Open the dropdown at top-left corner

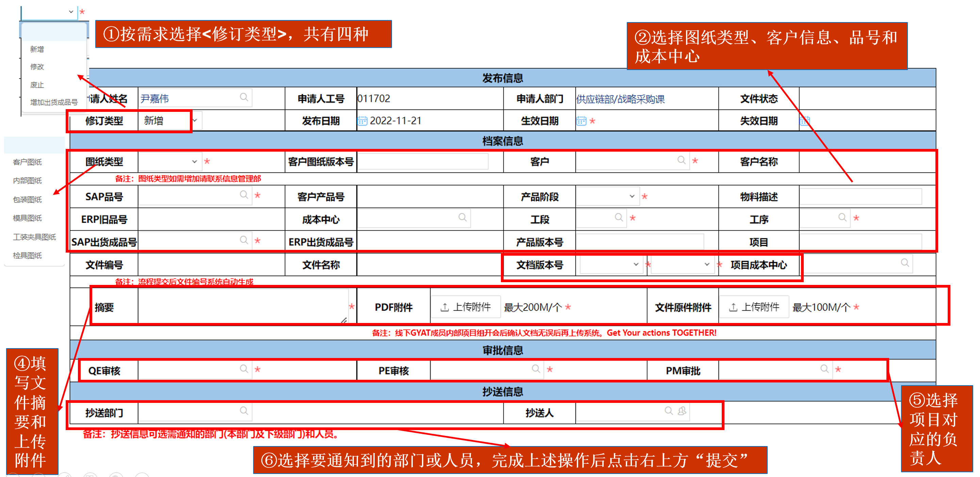coord(49,12)
